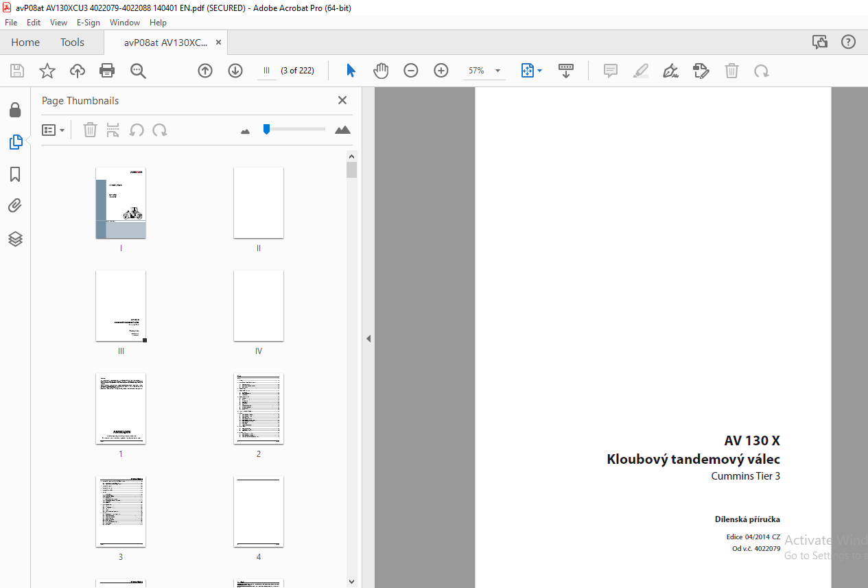Open the Help menu

point(158,23)
